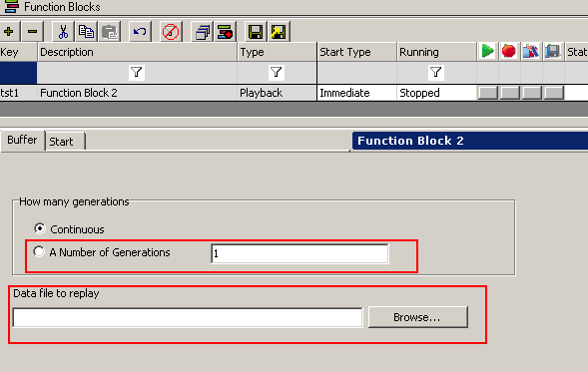Image resolution: width=588 pixels, height=372 pixels.
Task: Open the Running column filter
Action: click(x=435, y=72)
